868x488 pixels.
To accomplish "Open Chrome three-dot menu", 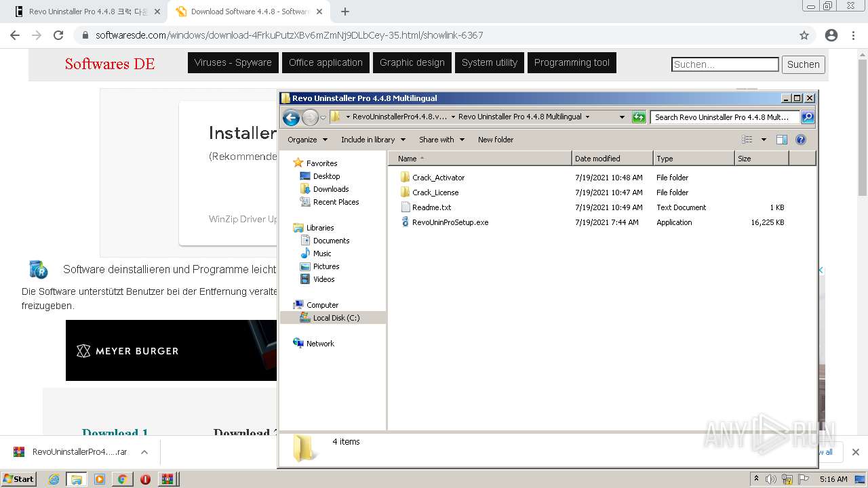I will [x=854, y=35].
